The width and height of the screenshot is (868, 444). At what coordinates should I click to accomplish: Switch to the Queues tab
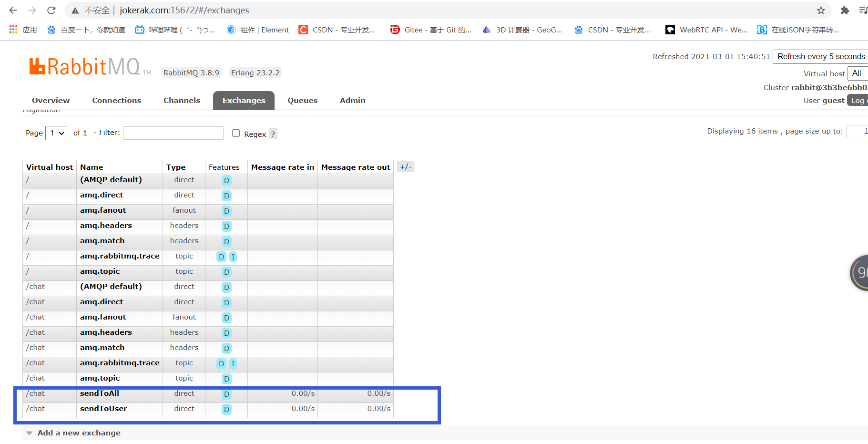303,100
